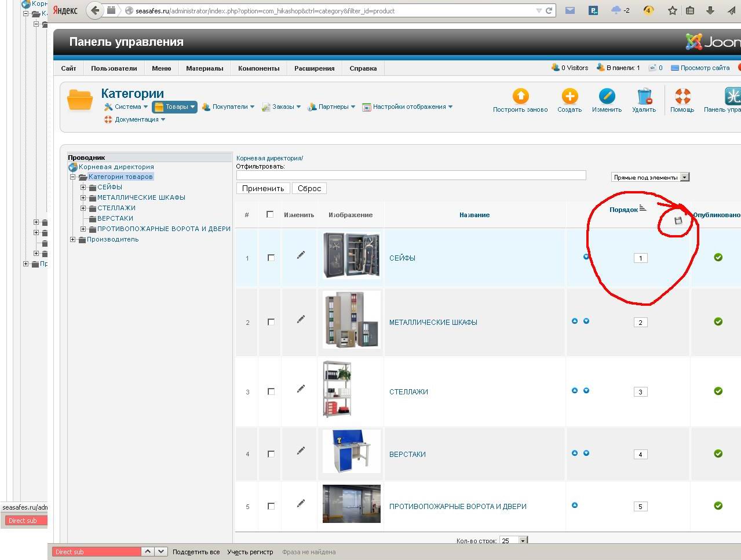Click the Построить заново rebuild icon
The width and height of the screenshot is (741, 560).
[520, 97]
